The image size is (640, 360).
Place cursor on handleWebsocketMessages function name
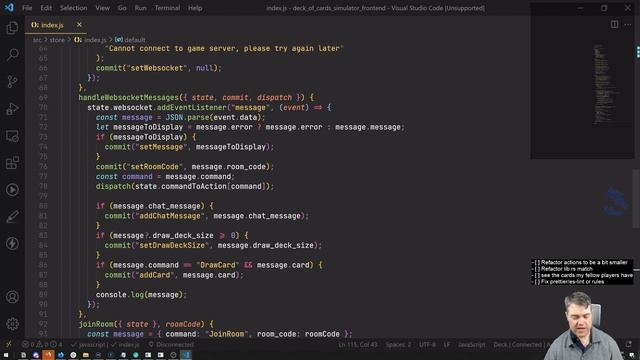click(129, 98)
